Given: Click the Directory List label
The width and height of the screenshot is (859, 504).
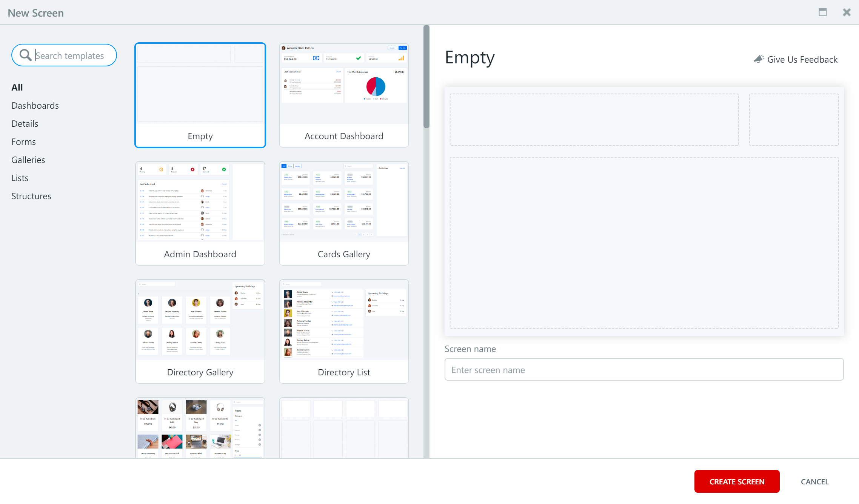Looking at the screenshot, I should (344, 372).
